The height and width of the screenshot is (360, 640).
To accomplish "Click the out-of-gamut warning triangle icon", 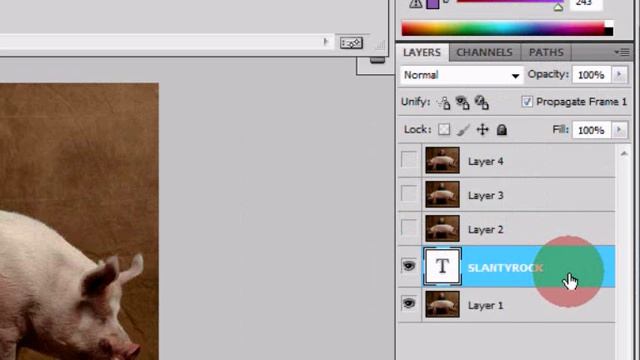I will pyautogui.click(x=416, y=4).
